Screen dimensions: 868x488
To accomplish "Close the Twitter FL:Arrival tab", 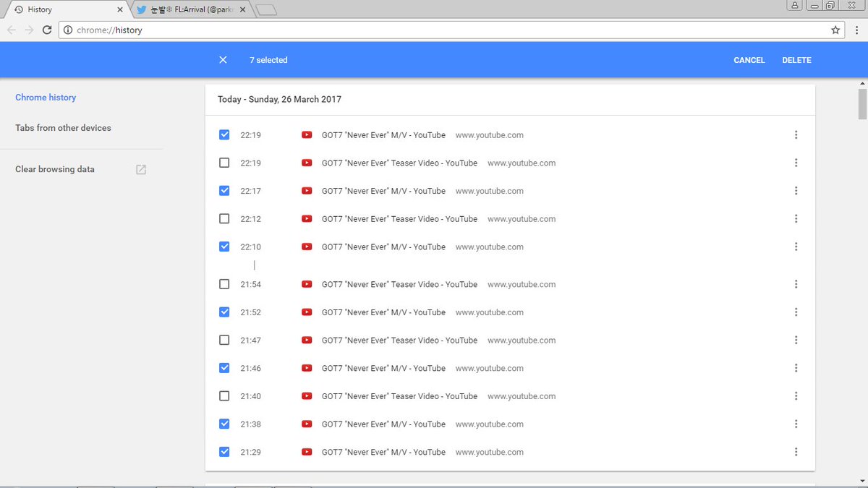I will pyautogui.click(x=244, y=10).
